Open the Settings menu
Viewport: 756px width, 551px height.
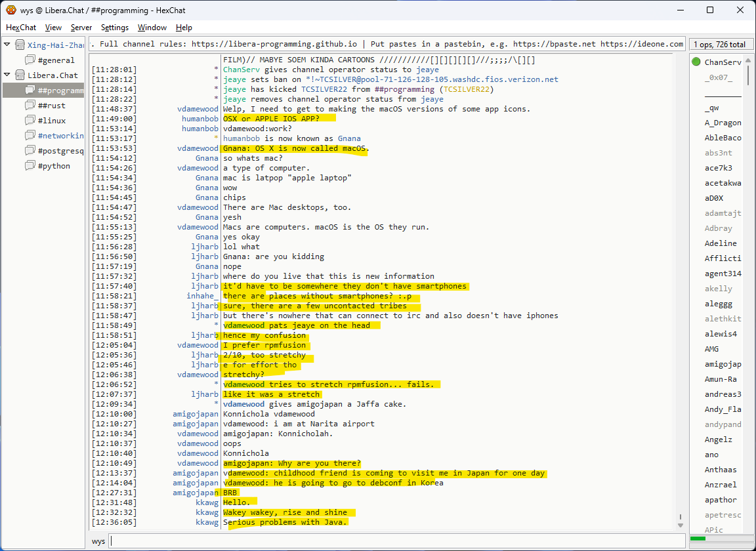pyautogui.click(x=115, y=28)
